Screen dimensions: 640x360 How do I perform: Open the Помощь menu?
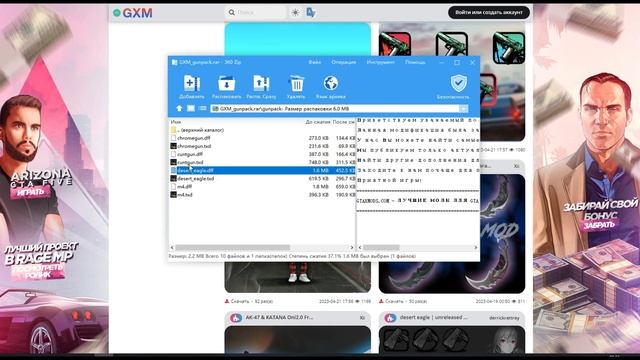click(x=415, y=62)
